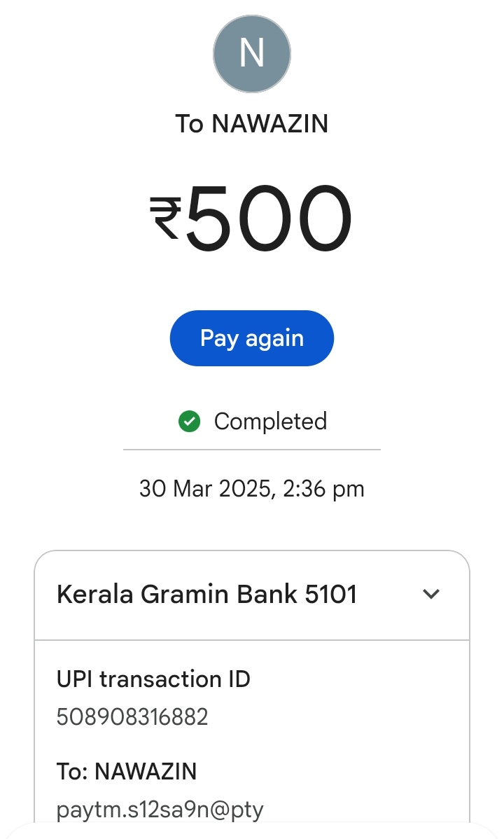The height and width of the screenshot is (839, 504).
Task: Tap the round N profile avatar
Action: coord(252,54)
